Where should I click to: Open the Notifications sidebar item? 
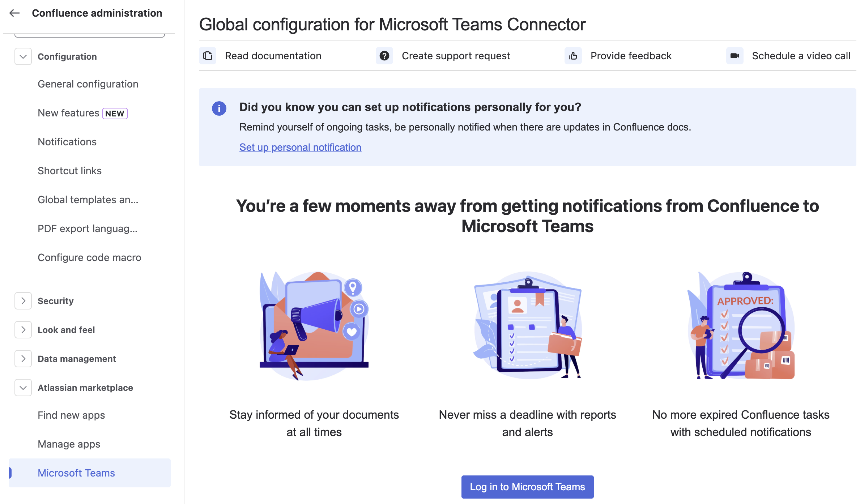tap(67, 142)
